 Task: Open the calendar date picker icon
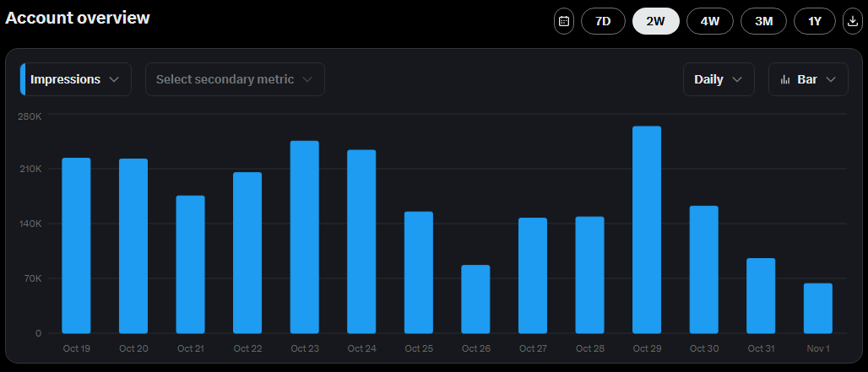point(564,21)
